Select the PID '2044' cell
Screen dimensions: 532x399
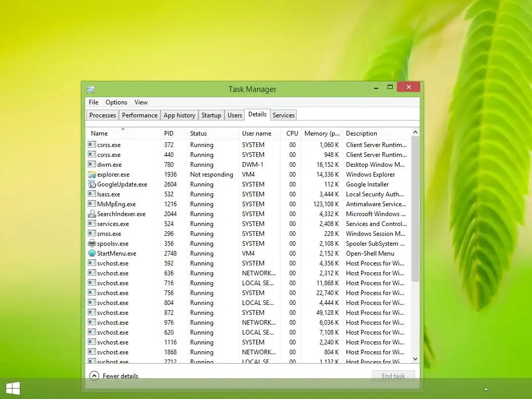tap(170, 214)
